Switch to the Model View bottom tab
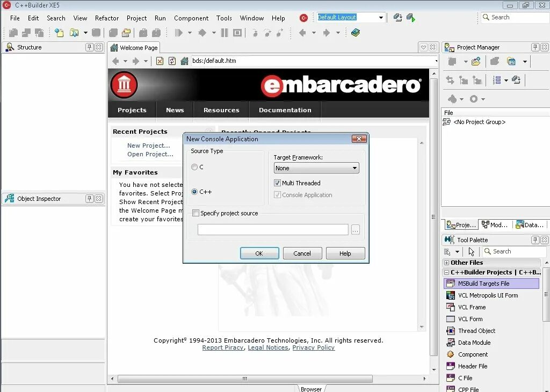The image size is (550, 392). [495, 225]
